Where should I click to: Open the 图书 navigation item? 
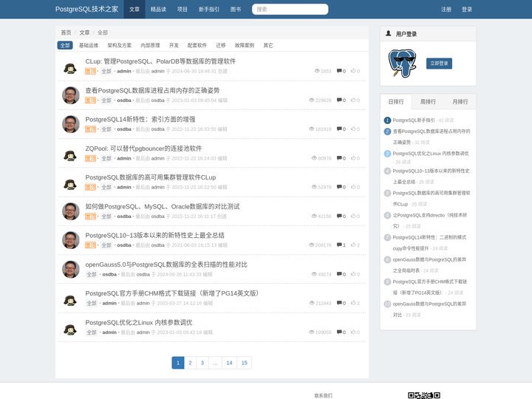click(x=236, y=9)
